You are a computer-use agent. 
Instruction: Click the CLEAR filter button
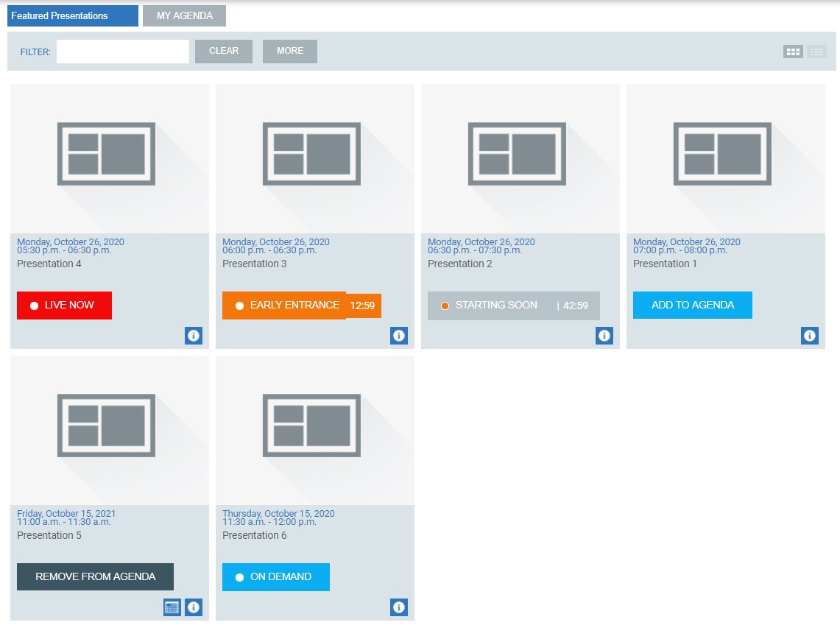[x=223, y=52]
